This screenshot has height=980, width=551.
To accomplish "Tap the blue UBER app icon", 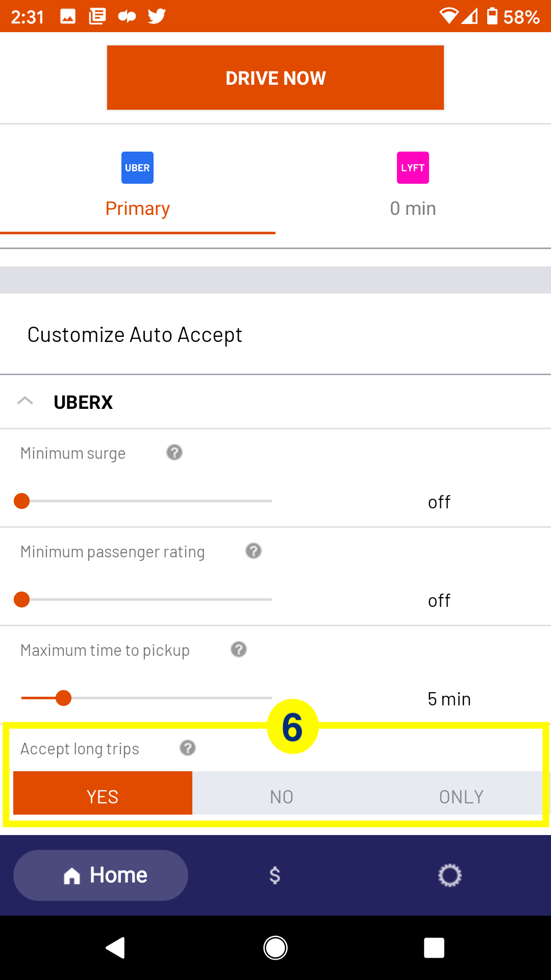I will (137, 167).
